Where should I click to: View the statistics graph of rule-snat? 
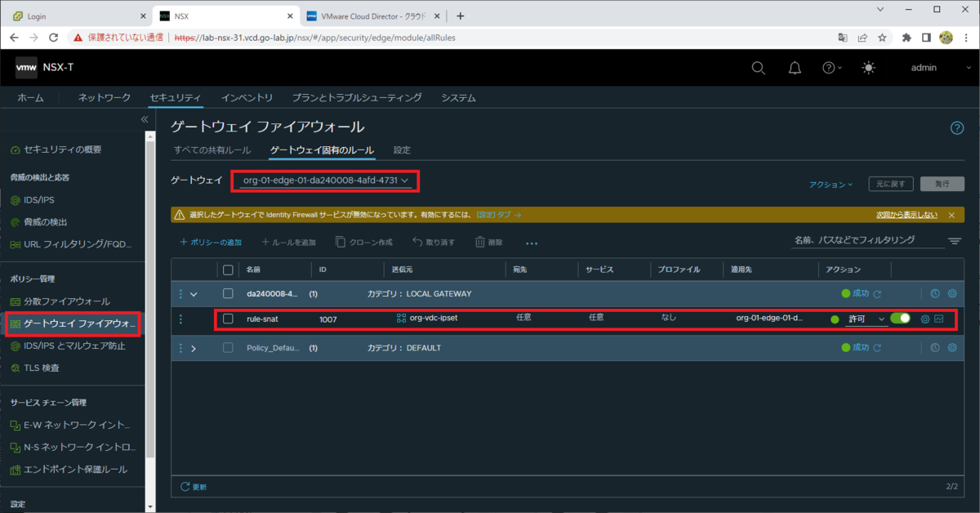(939, 319)
